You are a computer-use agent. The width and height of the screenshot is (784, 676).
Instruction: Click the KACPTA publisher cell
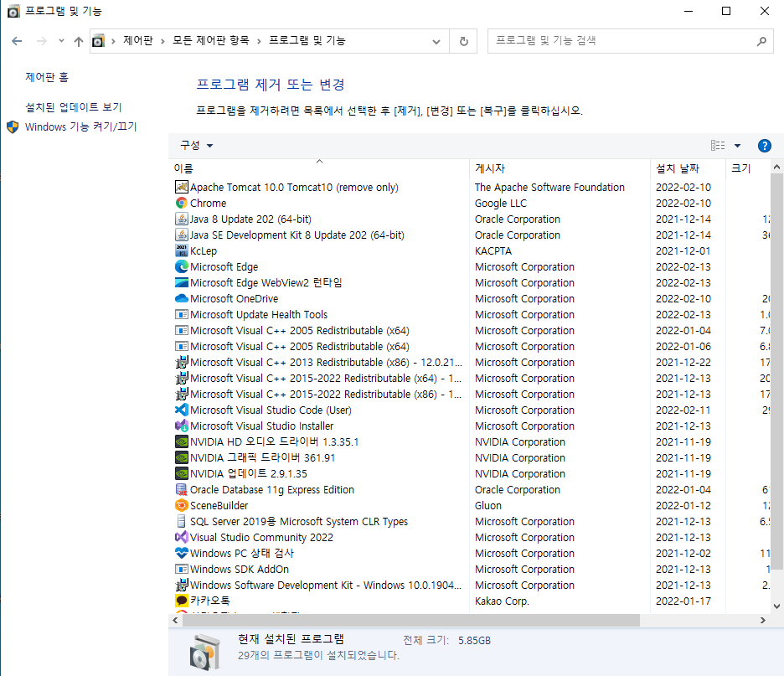pyautogui.click(x=493, y=251)
